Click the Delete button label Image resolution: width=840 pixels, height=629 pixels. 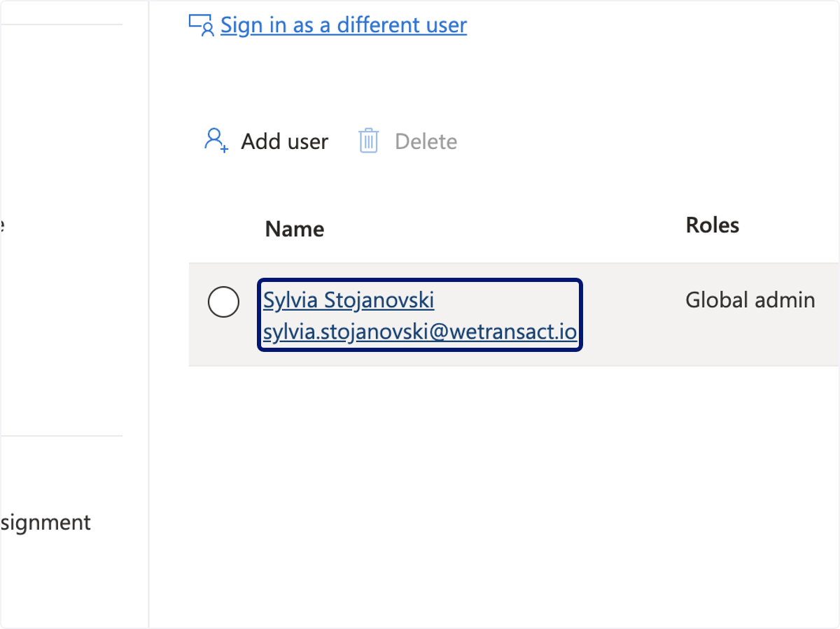[x=426, y=142]
